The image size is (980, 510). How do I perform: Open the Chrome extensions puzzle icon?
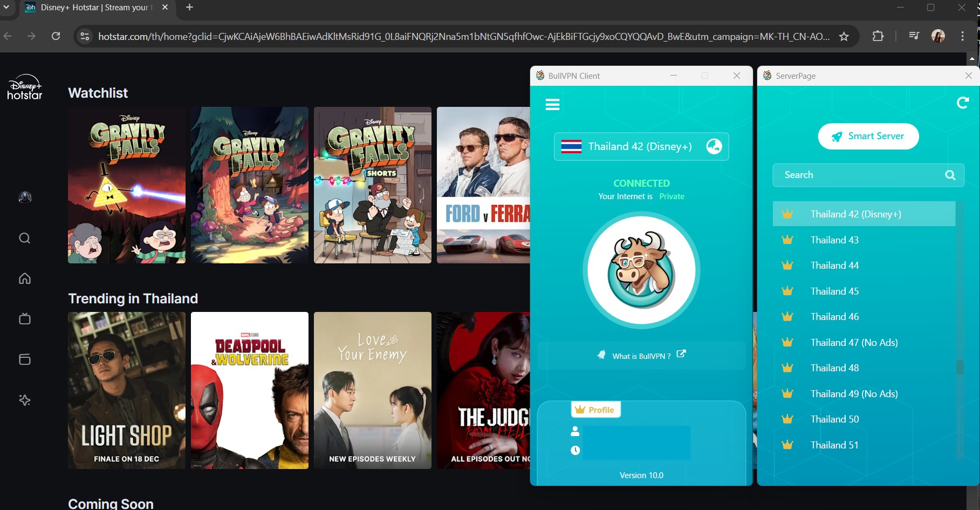(878, 36)
